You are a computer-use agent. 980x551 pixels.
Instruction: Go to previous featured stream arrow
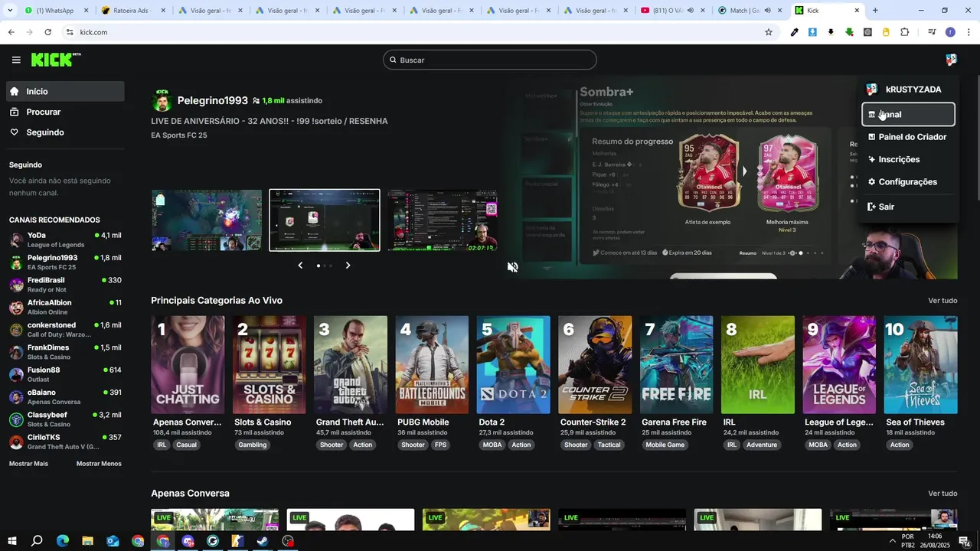(300, 266)
